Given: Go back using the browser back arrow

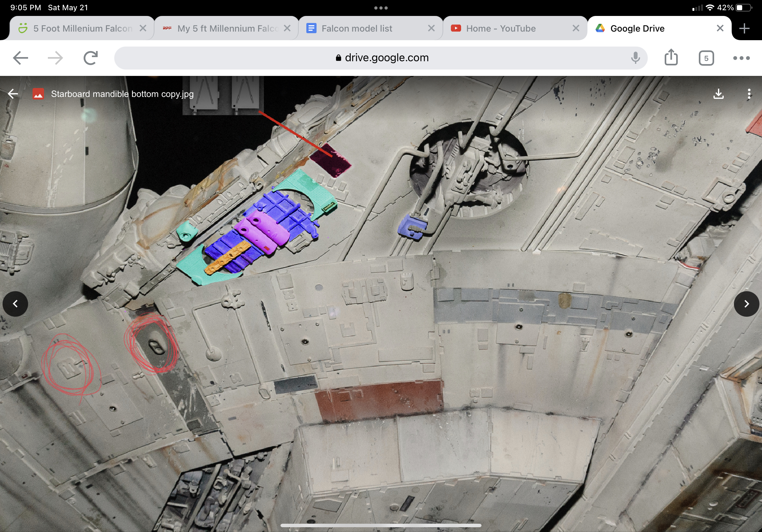Looking at the screenshot, I should [x=20, y=58].
